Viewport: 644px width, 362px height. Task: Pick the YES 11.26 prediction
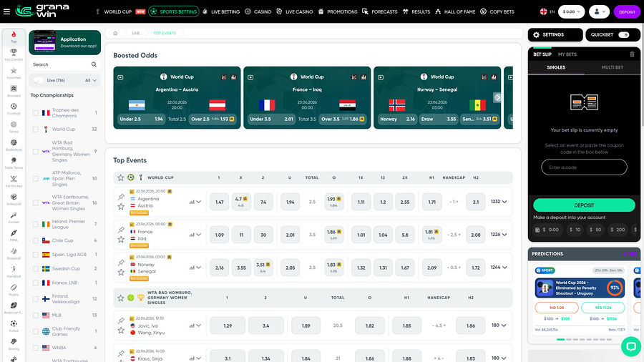(x=603, y=308)
